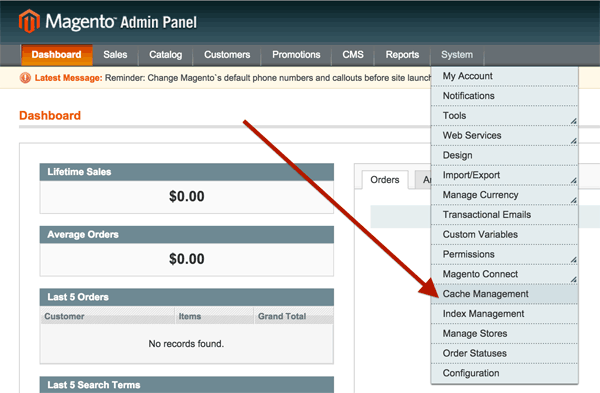Screen dimensions: 600x393
Task: Click the Items column header
Action: coord(214,316)
